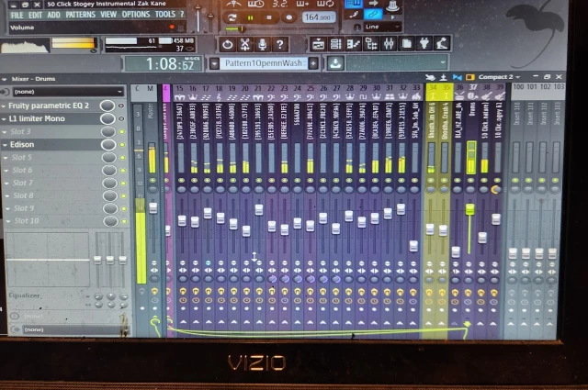The width and height of the screenshot is (588, 390).
Task: Open the mixer input (none) dropdown at top
Action: tap(64, 92)
